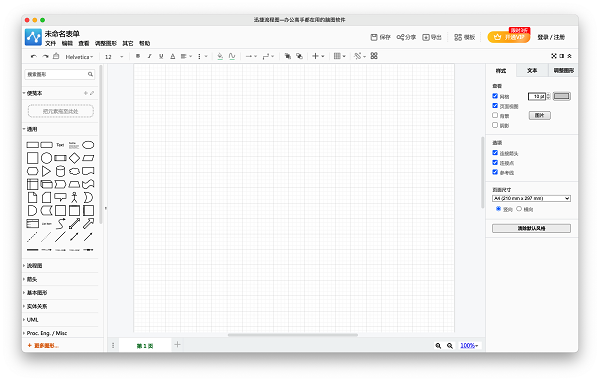Toggle the 页面视图 page view checkbox
This screenshot has height=381, width=600.
click(495, 106)
